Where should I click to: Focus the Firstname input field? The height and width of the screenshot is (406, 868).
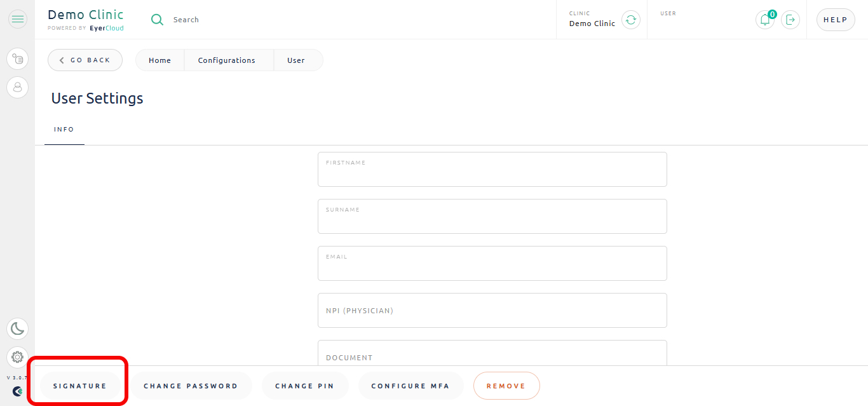click(x=492, y=169)
